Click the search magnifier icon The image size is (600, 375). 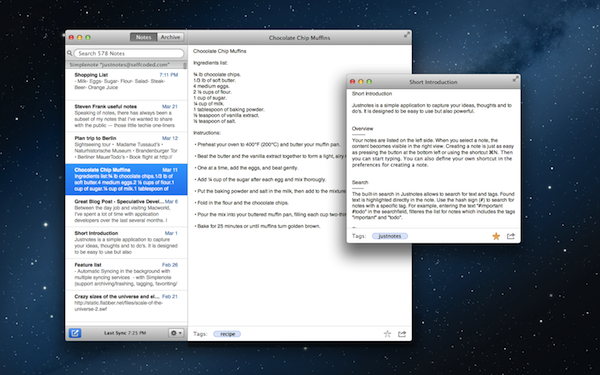pyautogui.click(x=69, y=53)
